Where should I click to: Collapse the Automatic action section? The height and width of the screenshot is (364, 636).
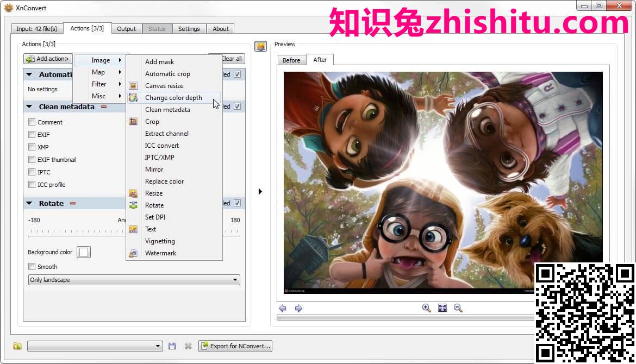point(29,74)
